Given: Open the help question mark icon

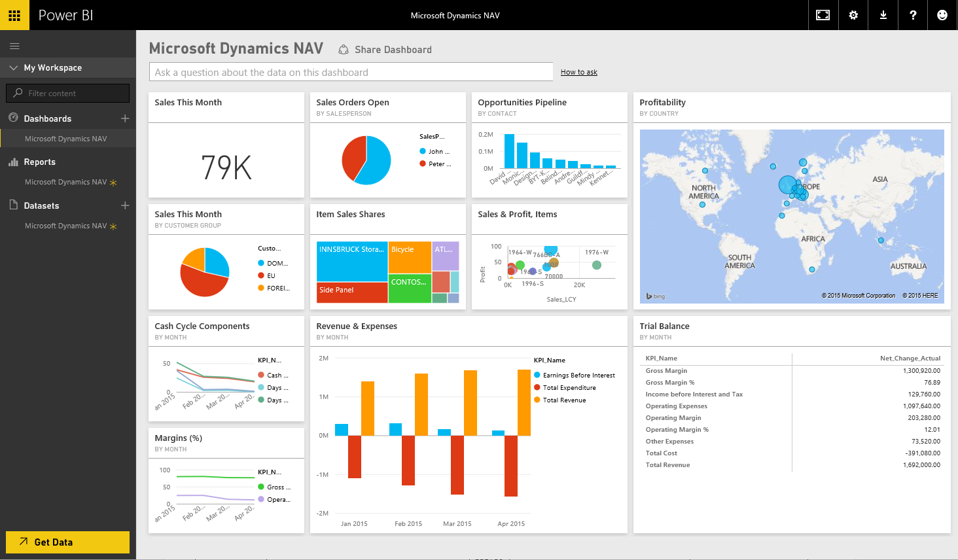Looking at the screenshot, I should click(x=912, y=14).
